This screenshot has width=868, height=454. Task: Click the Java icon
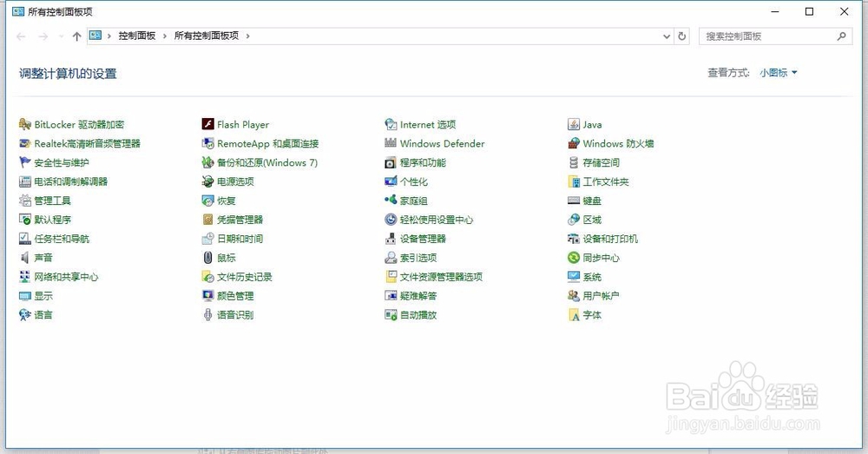pos(574,125)
